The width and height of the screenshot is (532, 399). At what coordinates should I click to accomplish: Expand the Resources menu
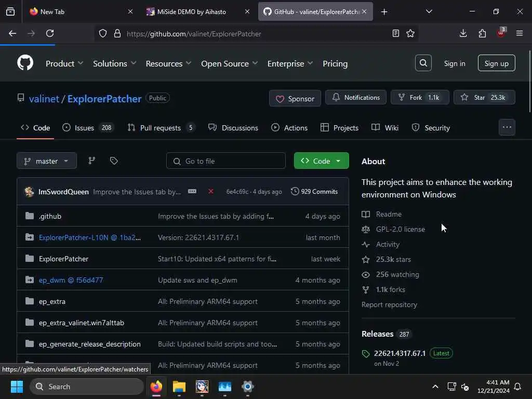pyautogui.click(x=168, y=63)
